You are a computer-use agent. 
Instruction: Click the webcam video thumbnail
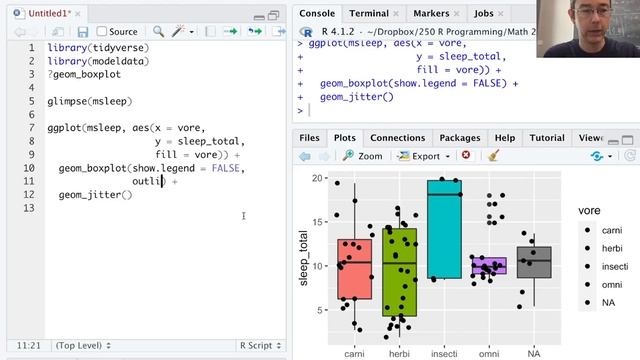click(588, 29)
